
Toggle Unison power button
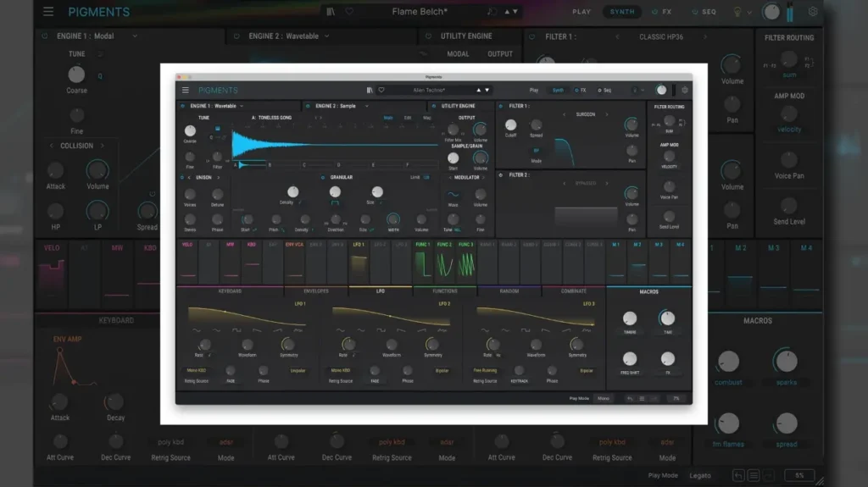181,178
